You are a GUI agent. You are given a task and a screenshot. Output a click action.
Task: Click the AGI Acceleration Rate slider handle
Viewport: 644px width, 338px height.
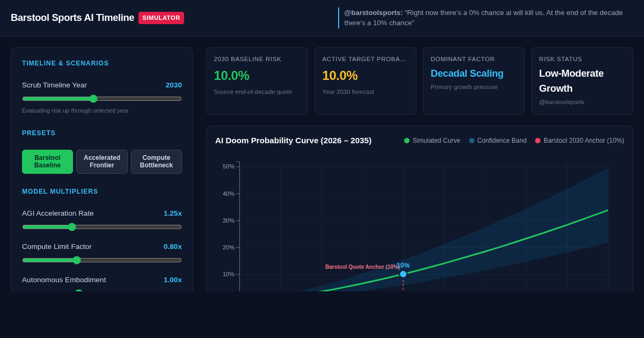pos(72,227)
